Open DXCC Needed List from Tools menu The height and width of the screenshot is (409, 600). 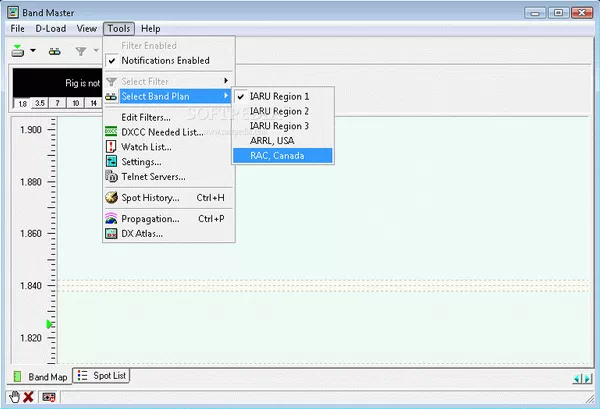click(x=162, y=132)
